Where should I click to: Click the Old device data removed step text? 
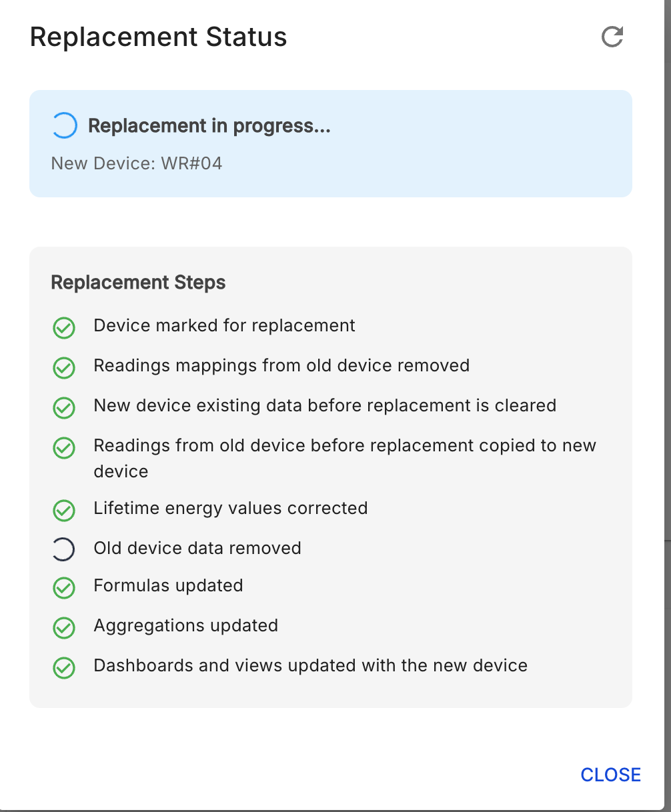point(197,548)
